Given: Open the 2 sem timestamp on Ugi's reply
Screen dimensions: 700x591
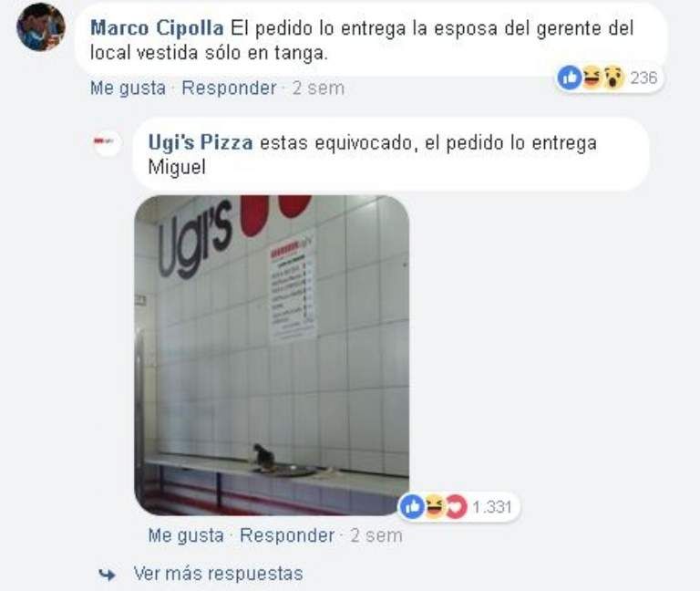Looking at the screenshot, I should [x=376, y=535].
